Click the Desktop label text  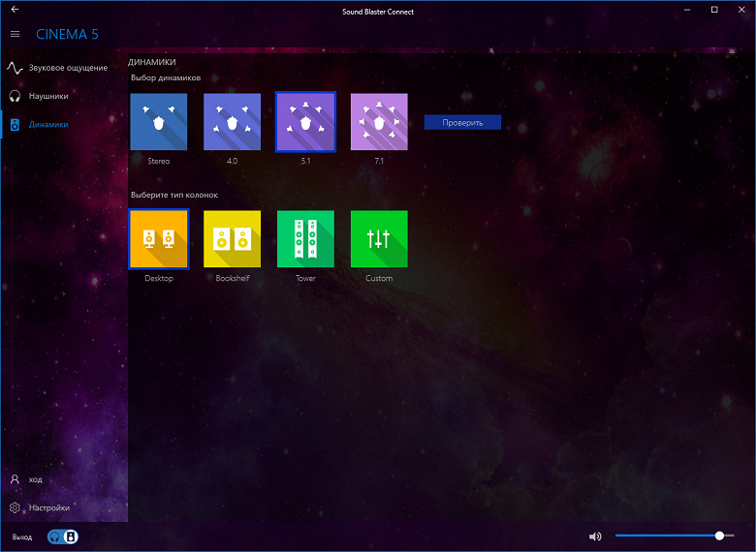159,278
